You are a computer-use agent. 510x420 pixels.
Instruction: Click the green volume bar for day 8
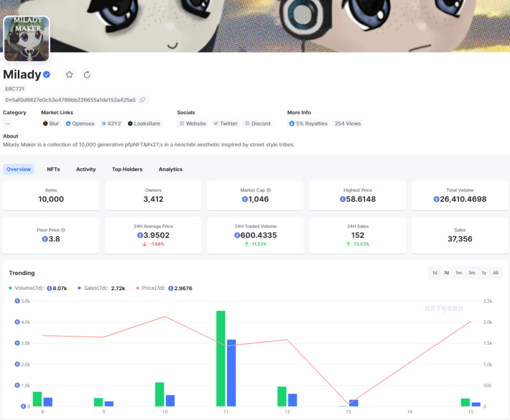[x=37, y=399]
